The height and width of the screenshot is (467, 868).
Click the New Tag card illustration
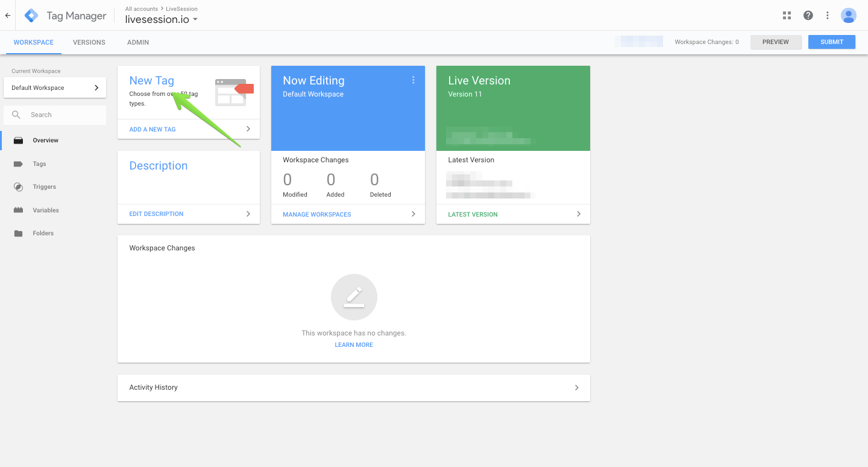point(234,92)
